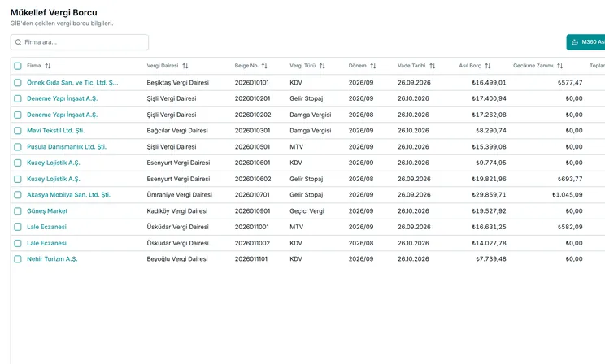Open Nehir Turizm A.Ş. company link
The height and width of the screenshot is (364, 605).
tap(52, 258)
